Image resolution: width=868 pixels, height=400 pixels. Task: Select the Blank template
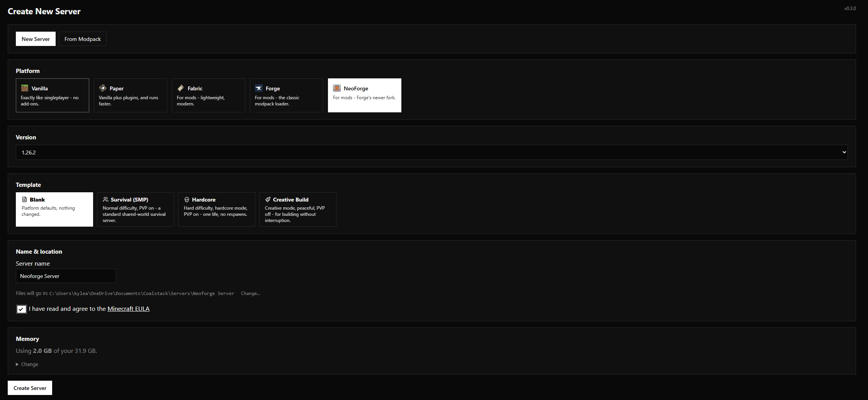click(54, 209)
